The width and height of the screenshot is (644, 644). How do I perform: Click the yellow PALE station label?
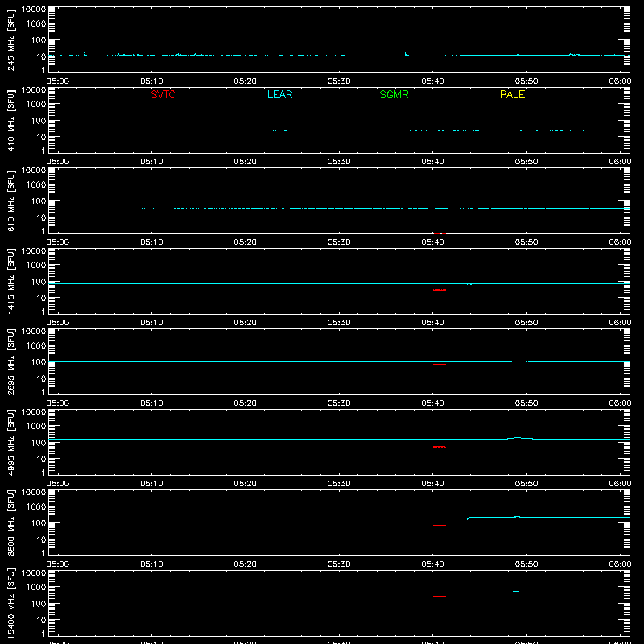(x=512, y=94)
